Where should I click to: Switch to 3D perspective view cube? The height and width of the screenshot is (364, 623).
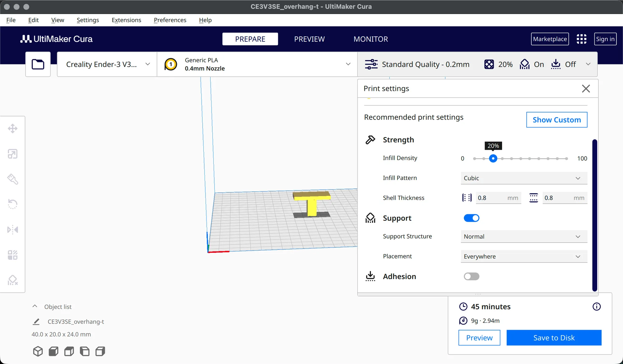[x=38, y=351]
